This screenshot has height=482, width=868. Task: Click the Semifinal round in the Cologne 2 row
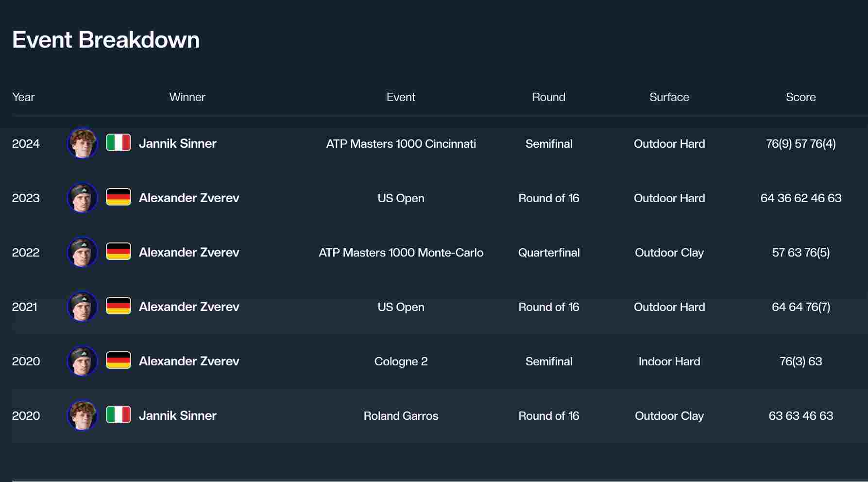click(x=549, y=361)
